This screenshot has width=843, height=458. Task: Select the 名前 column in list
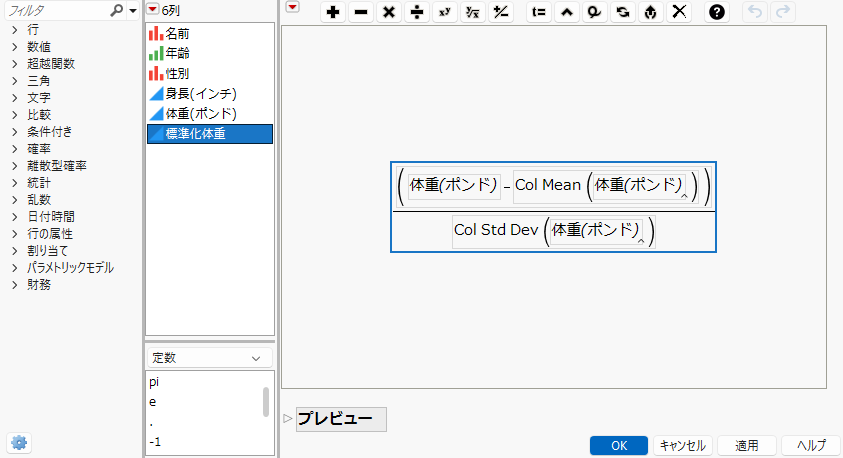pyautogui.click(x=210, y=34)
